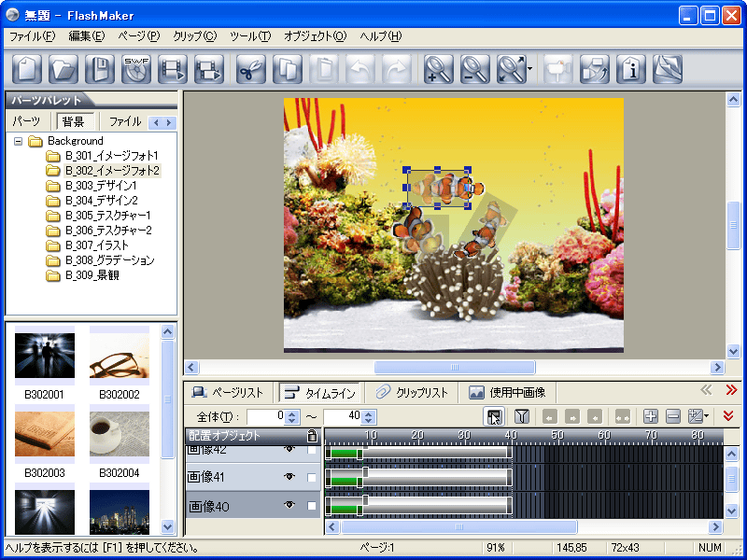
Task: Check the lock box for 画像40
Action: (312, 506)
